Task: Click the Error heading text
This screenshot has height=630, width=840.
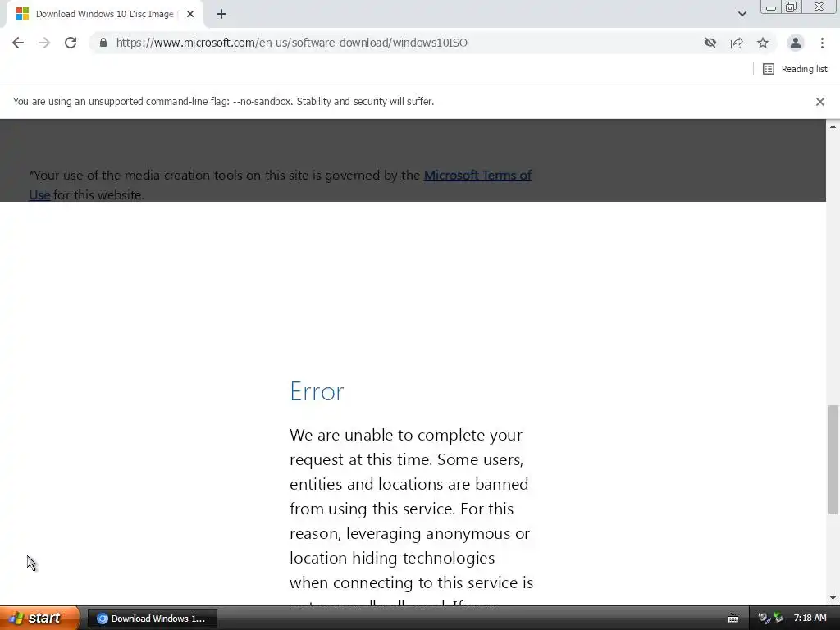Action: pos(317,391)
